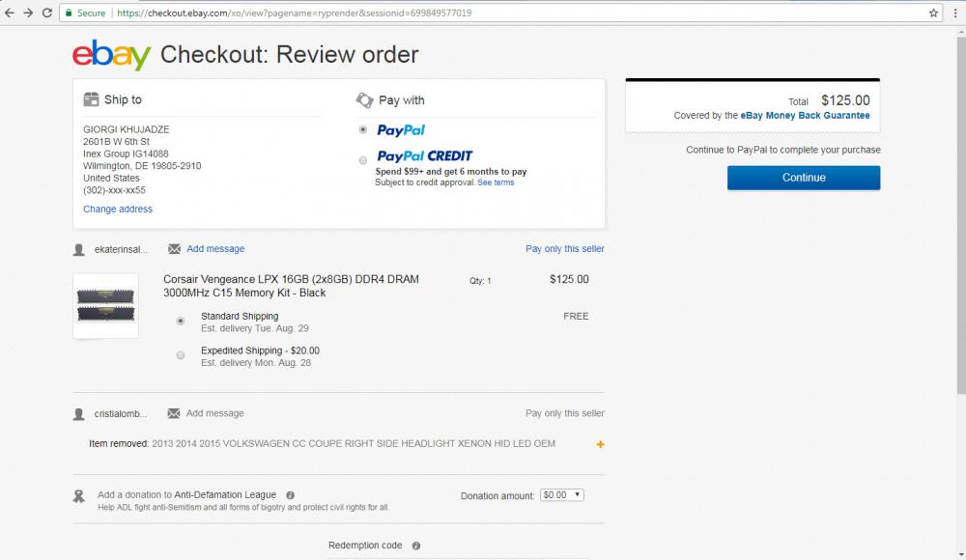The height and width of the screenshot is (560, 966).
Task: Select PayPal Credit payment option
Action: click(x=362, y=160)
